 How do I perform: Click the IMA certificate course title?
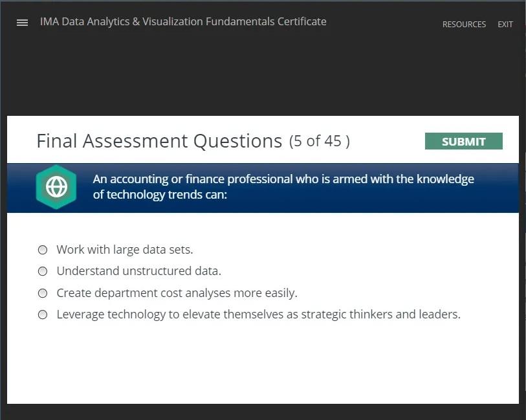point(183,21)
